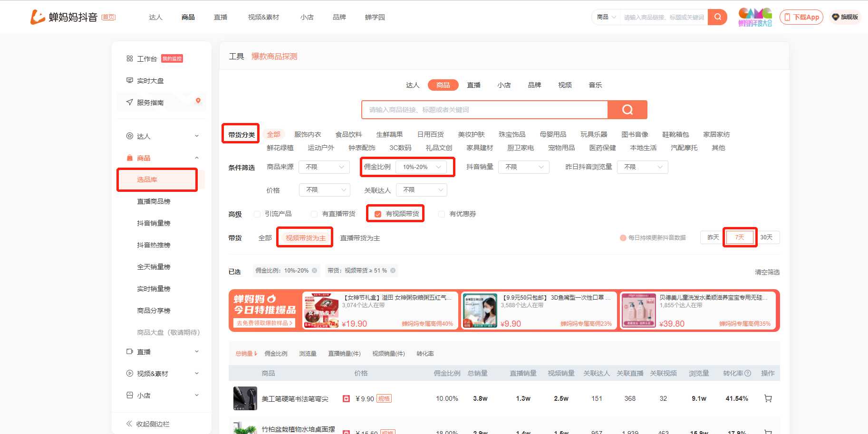Click the Douyin shop icon beside ¥9.90
868x434 pixels.
(x=347, y=398)
